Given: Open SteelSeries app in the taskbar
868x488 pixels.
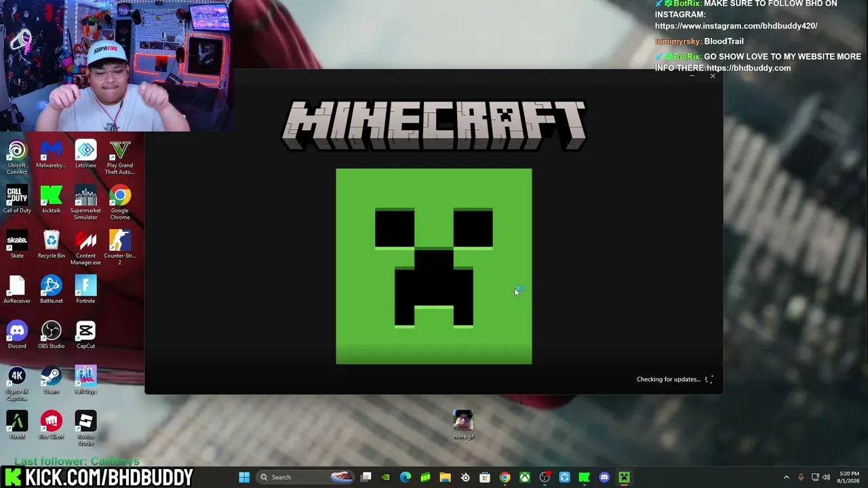Looking at the screenshot, I should (x=465, y=477).
